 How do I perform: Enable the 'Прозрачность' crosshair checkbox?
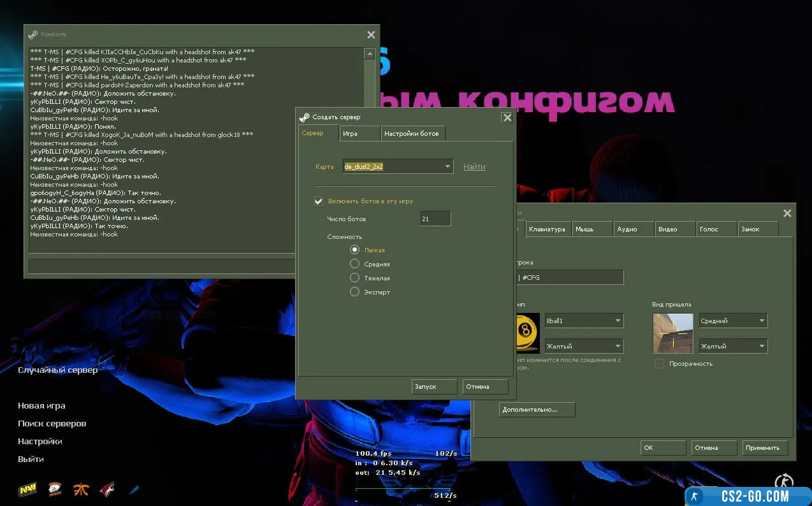coord(659,364)
